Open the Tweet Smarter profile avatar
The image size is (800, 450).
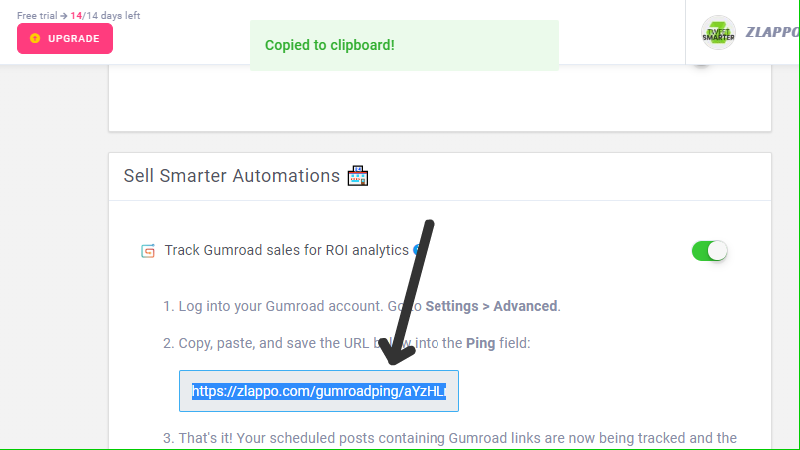[718, 33]
